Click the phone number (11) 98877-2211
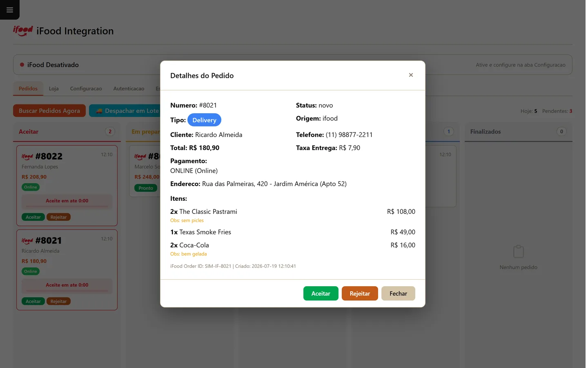Screen dimensions: 588x368 coord(349,135)
